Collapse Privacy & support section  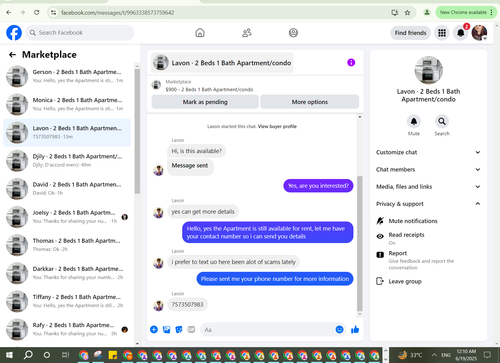428,204
